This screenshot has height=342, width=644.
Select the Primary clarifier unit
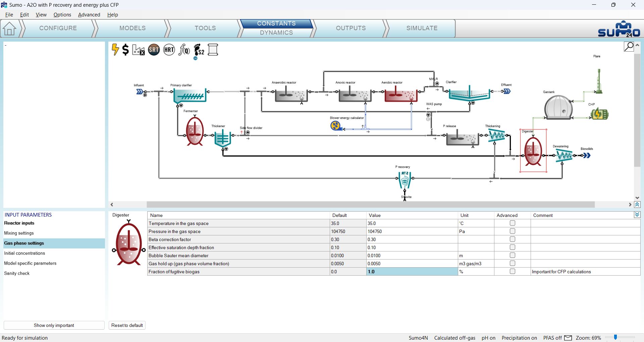(x=190, y=96)
